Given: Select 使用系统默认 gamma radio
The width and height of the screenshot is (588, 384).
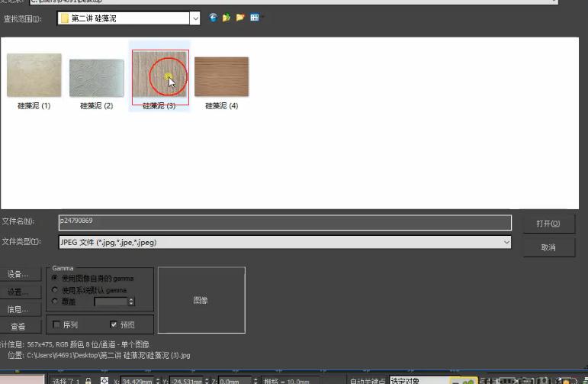Looking at the screenshot, I should click(55, 290).
